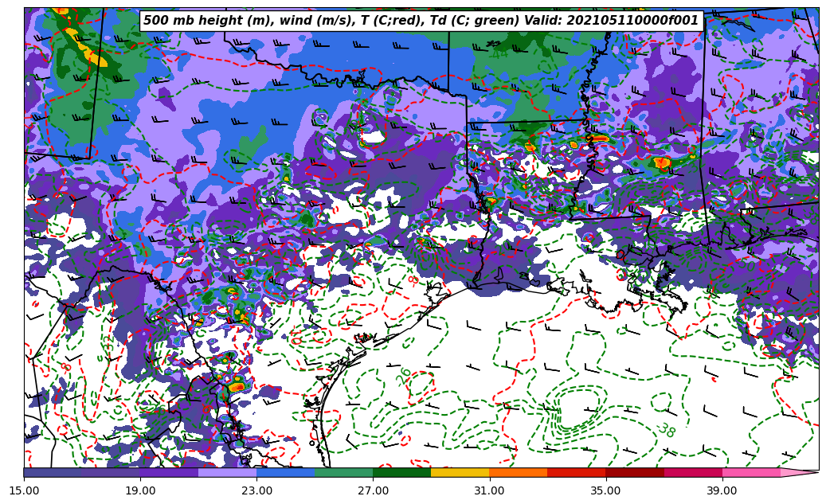Select the yellow colorbar segment before 31.00
826x504 pixels.
(460, 472)
